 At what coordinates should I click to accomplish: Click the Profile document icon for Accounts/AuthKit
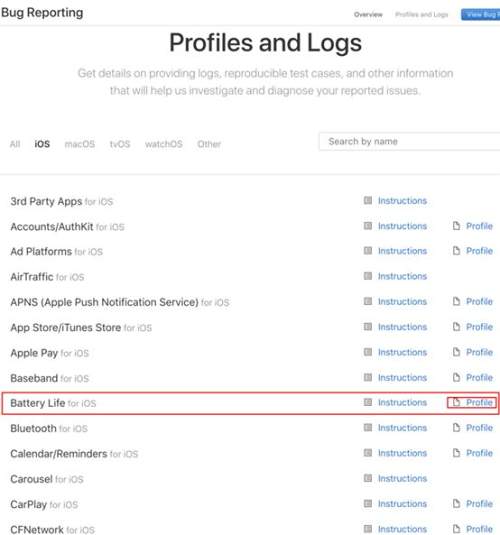point(456,226)
